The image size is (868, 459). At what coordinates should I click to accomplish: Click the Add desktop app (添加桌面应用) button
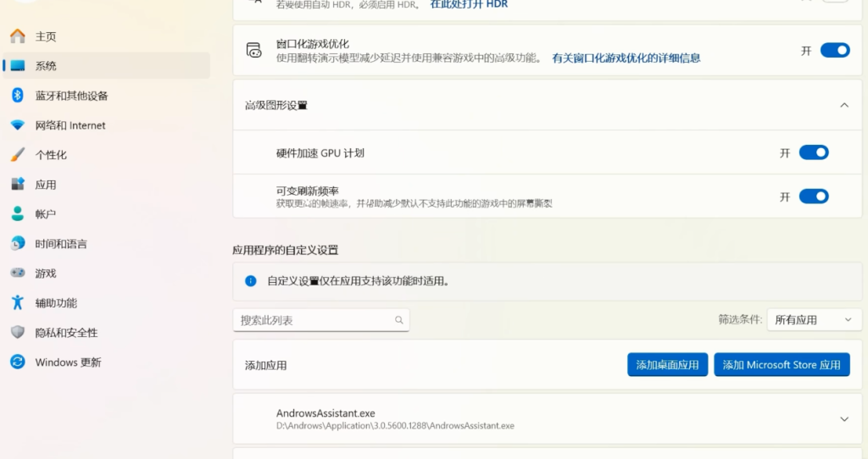pos(667,365)
